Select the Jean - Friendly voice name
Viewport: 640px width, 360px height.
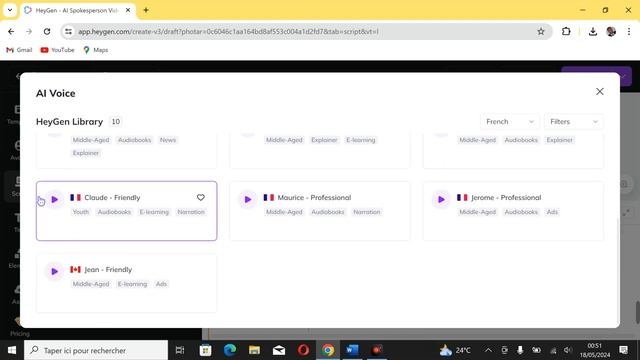108,269
